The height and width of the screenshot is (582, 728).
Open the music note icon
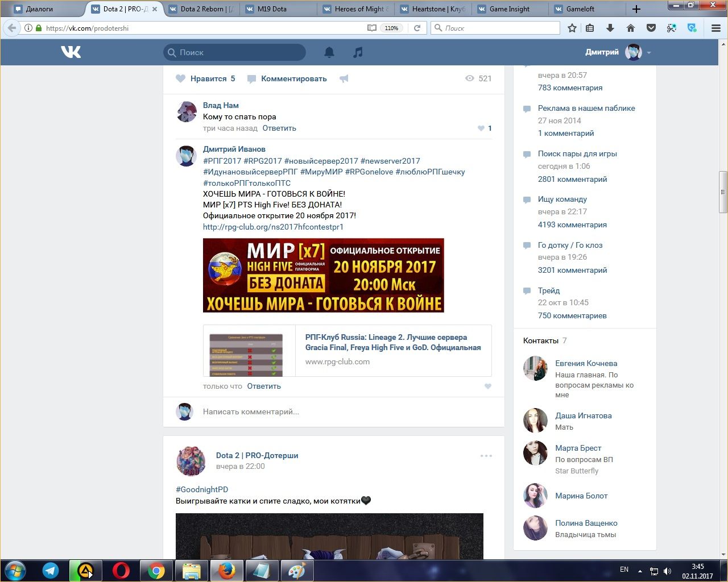[x=358, y=52]
